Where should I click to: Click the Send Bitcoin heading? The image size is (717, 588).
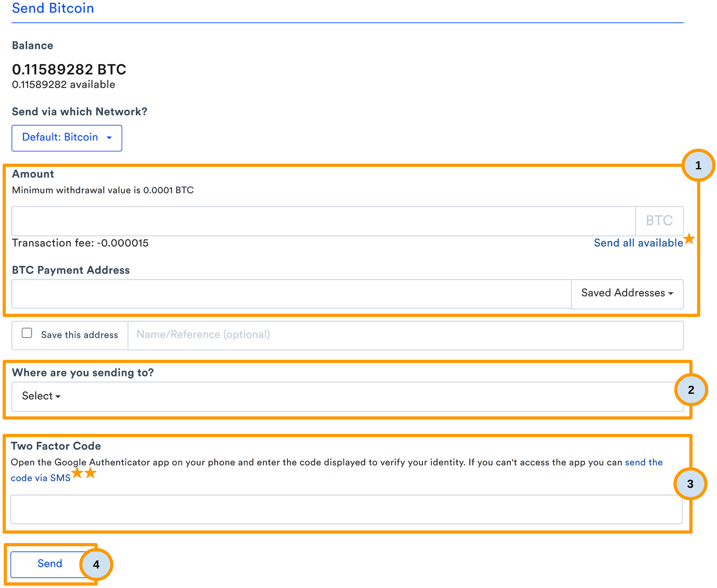point(53,8)
